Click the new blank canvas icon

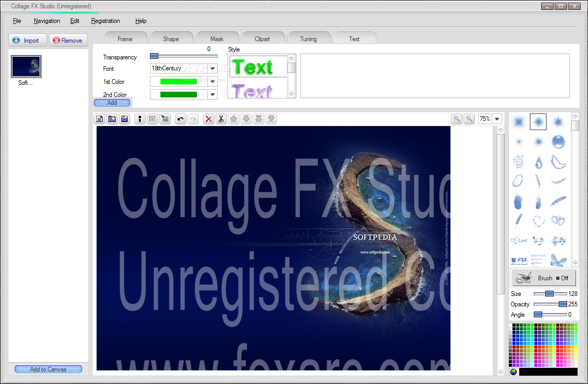tap(99, 119)
